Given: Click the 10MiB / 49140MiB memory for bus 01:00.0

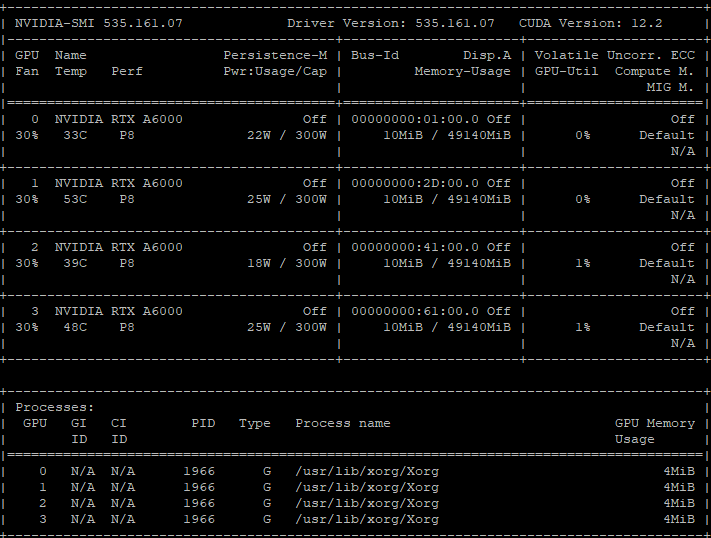Looking at the screenshot, I should 447,135.
